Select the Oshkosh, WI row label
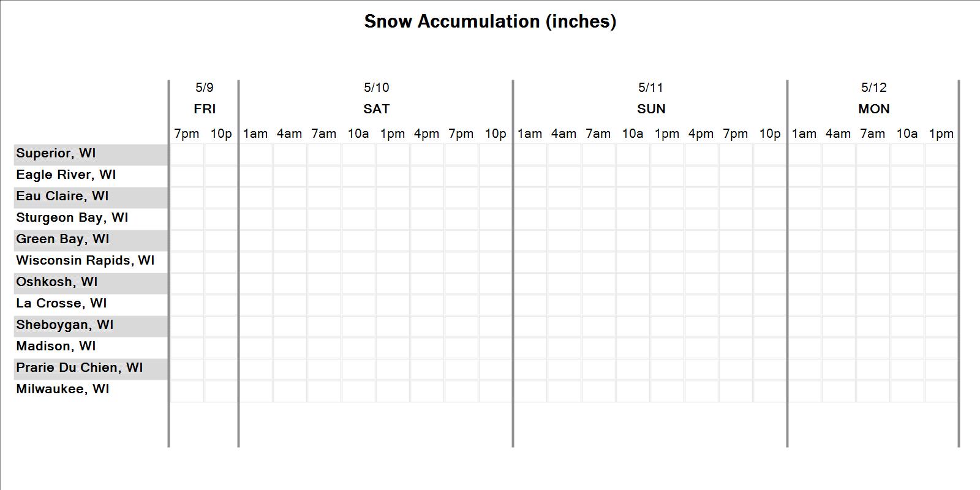 [56, 282]
